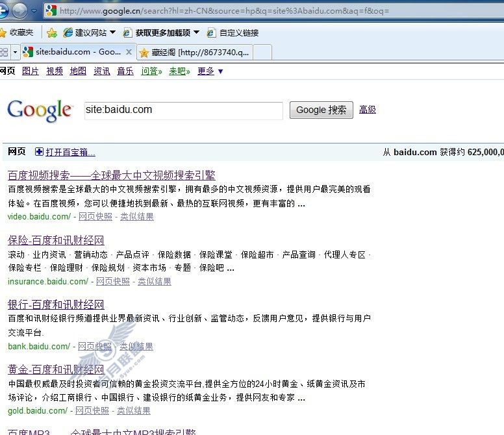Open 类似结果 for bank.baidu.com
504x435 pixels.
click(136, 346)
